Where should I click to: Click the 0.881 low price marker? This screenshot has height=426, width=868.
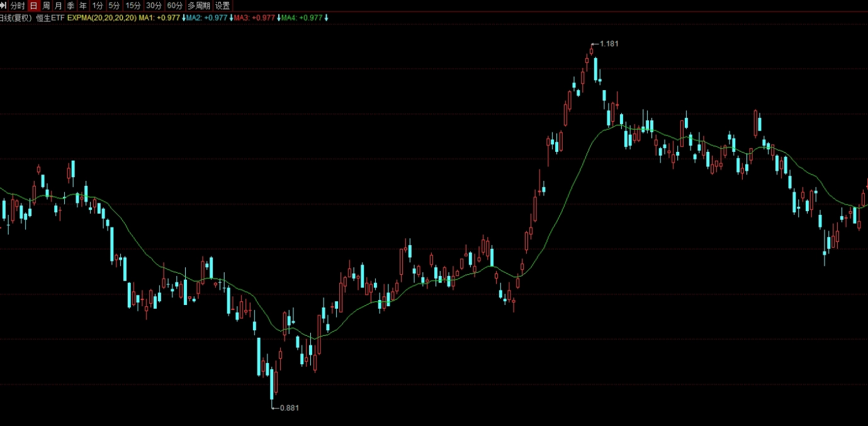[289, 408]
